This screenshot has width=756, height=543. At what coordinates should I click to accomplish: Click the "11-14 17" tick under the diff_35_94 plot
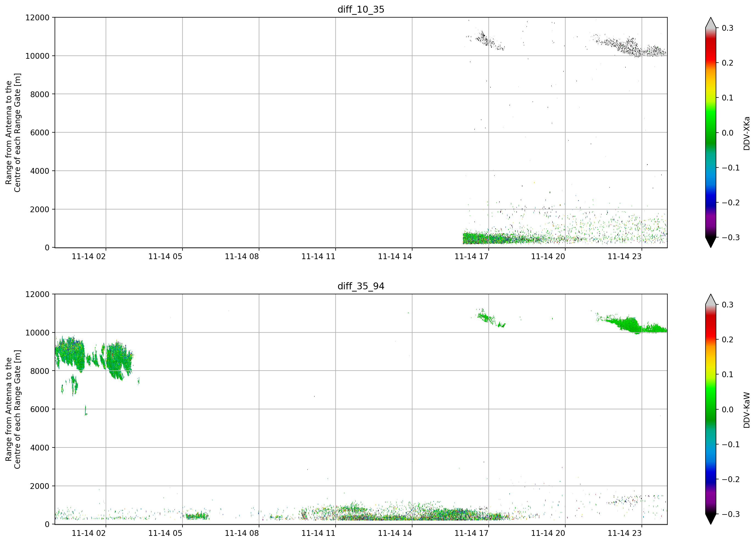coord(471,533)
